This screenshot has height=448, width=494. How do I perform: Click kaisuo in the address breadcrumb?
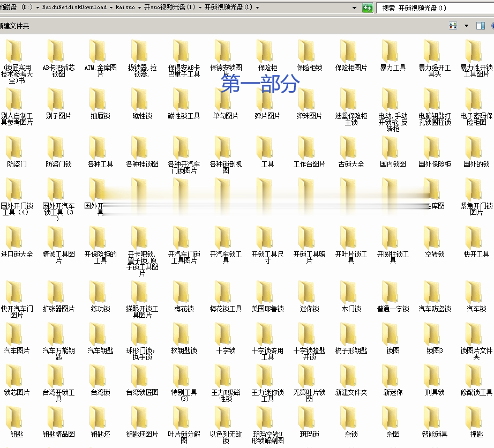pos(125,7)
